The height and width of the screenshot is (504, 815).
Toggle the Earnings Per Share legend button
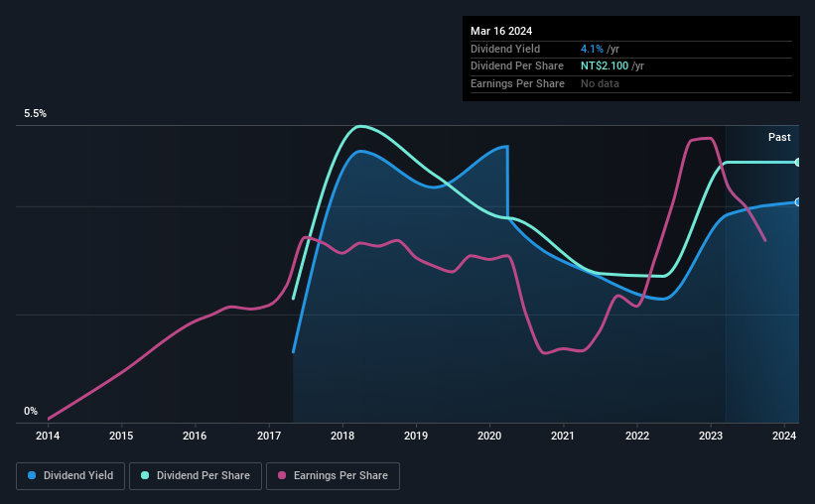333,476
